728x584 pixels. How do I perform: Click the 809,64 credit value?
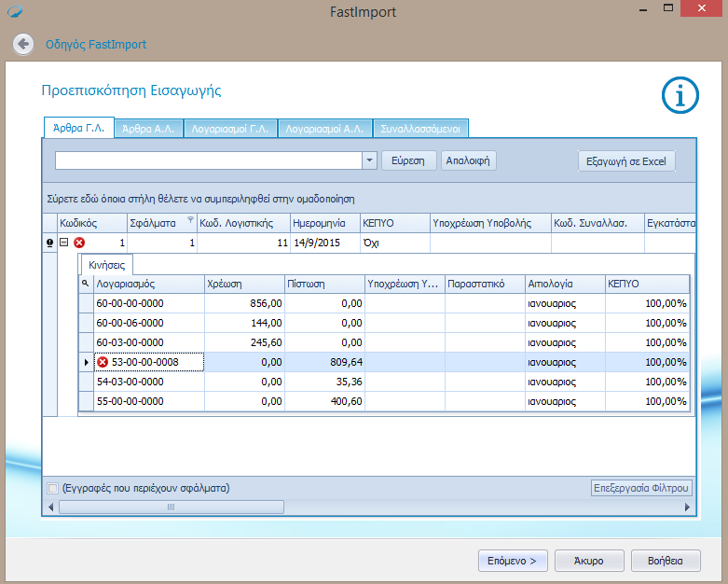(347, 362)
